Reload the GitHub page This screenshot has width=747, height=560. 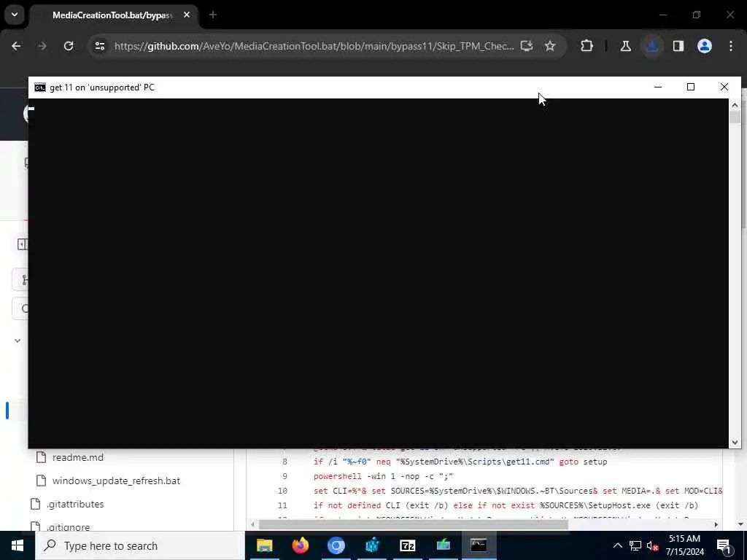(x=69, y=46)
